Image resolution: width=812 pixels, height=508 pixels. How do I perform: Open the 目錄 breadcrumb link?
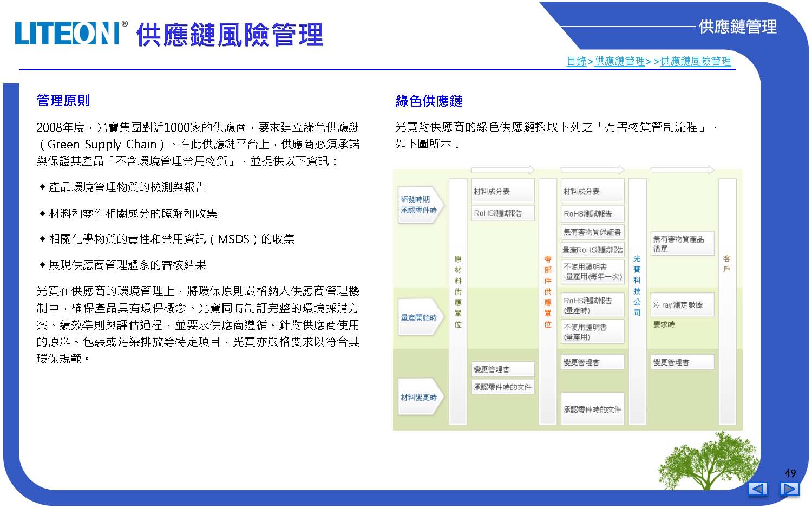(x=576, y=62)
